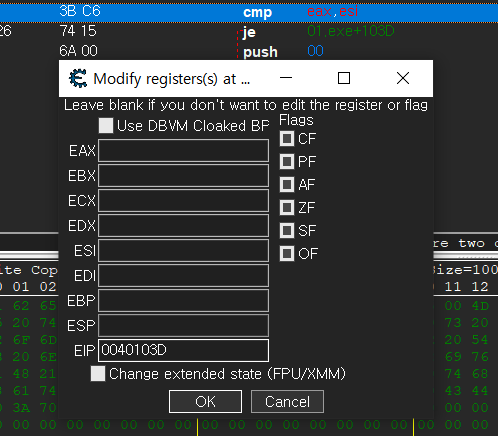This screenshot has width=498, height=436.
Task: Click the EBP register input field
Action: click(183, 301)
